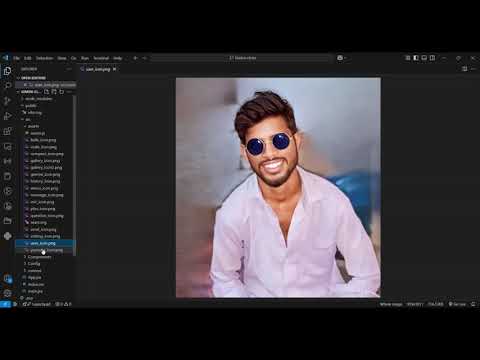Click the user_icon.png image preview
This screenshot has width=480, height=360.
coord(278,187)
